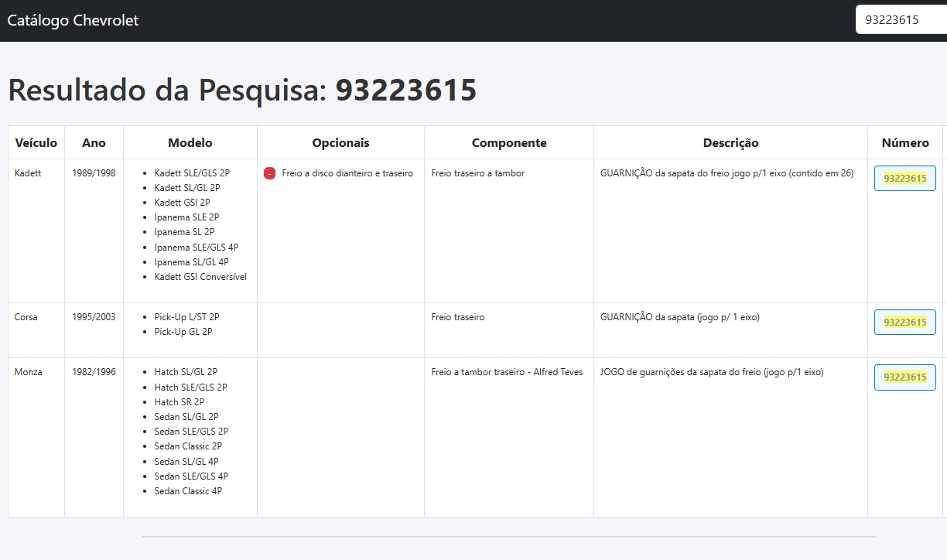Open part number 93223615 in Kadett row

point(904,179)
